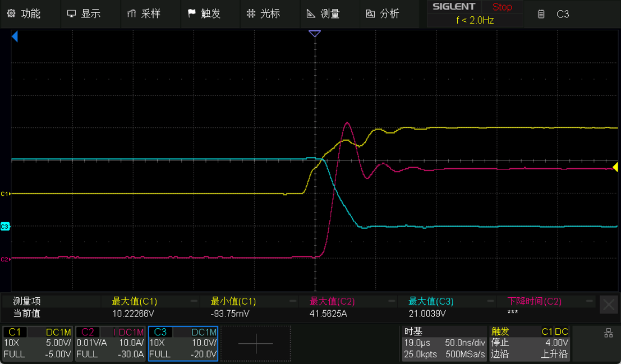Click the -93.75mV measurement value
This screenshot has width=621, height=364.
tap(231, 314)
